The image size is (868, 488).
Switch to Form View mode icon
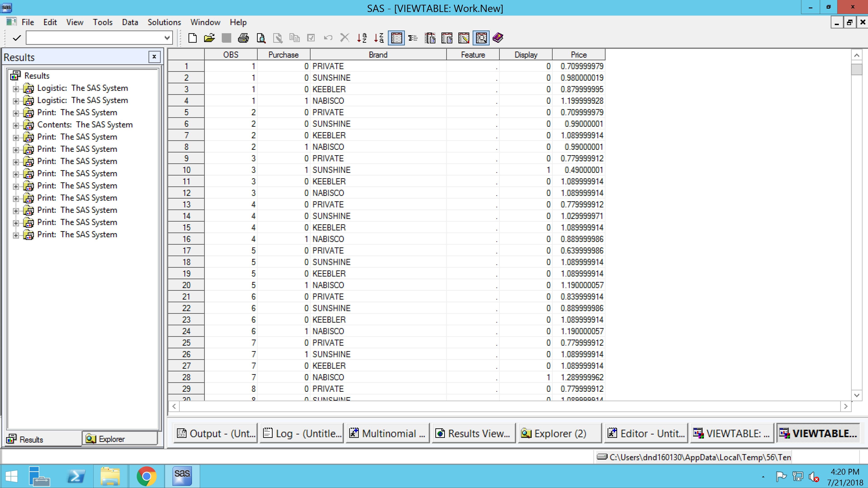click(413, 38)
